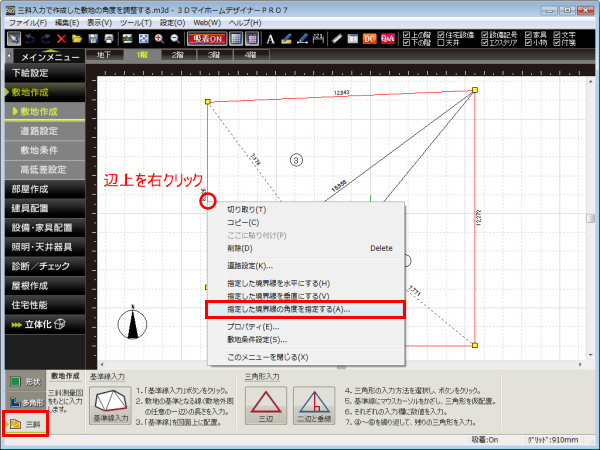Click the 立体化 button in sidebar
The image size is (600, 450).
pos(47,324)
